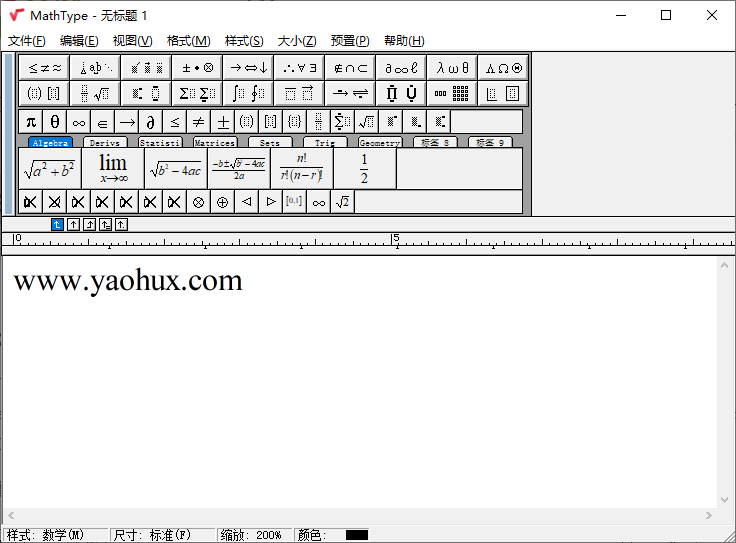
Task: Choose the last tab stop type button
Action: click(x=121, y=225)
